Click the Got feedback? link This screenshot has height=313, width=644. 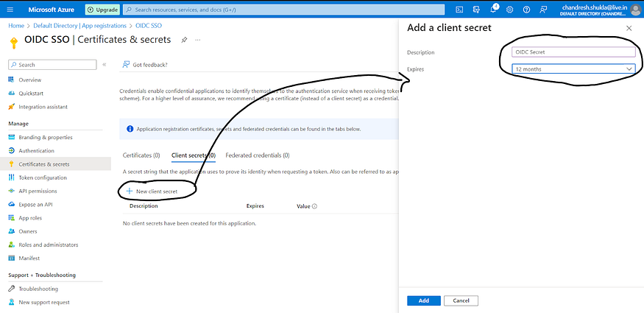pyautogui.click(x=145, y=65)
